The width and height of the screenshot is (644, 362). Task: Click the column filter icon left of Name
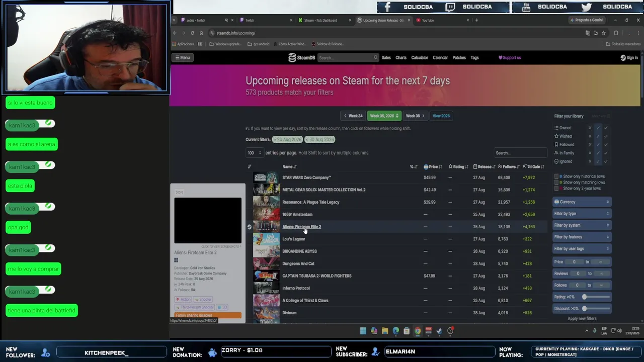[x=250, y=167]
